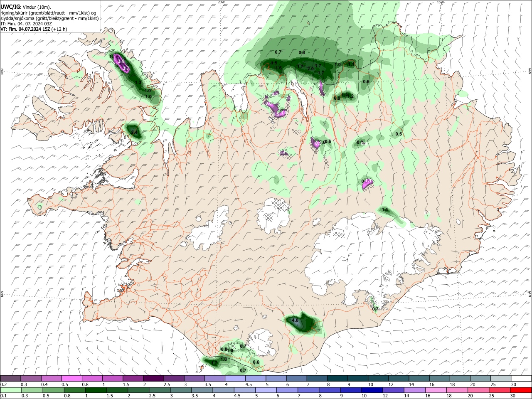
Task: Click the 'VT: Fim. 04.07.2024 15Z (+12 h)' line
Action: 34,29
